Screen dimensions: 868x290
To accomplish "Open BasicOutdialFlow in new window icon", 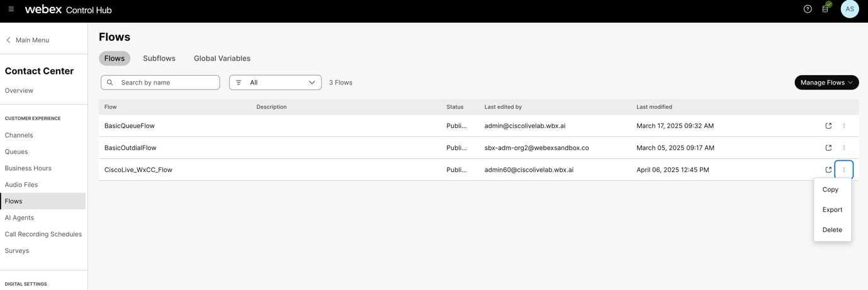I will coord(828,148).
